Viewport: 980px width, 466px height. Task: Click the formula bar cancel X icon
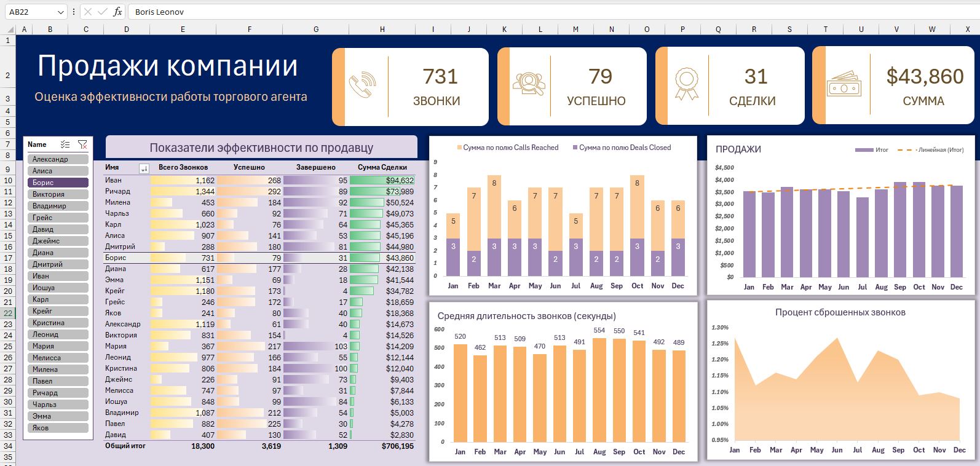click(88, 12)
